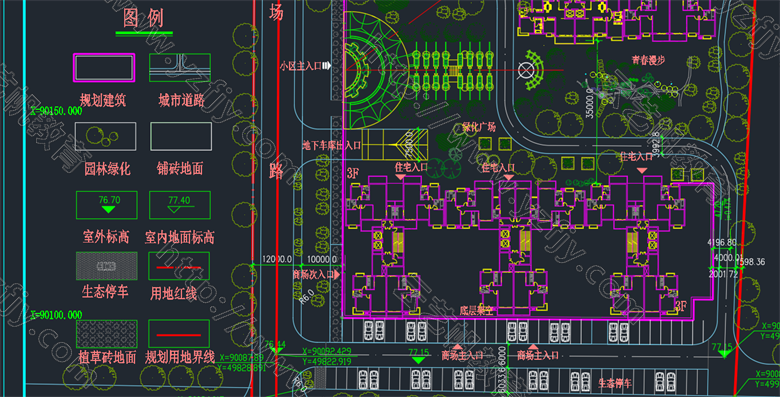Select the 小区主入口 label text

coord(301,66)
